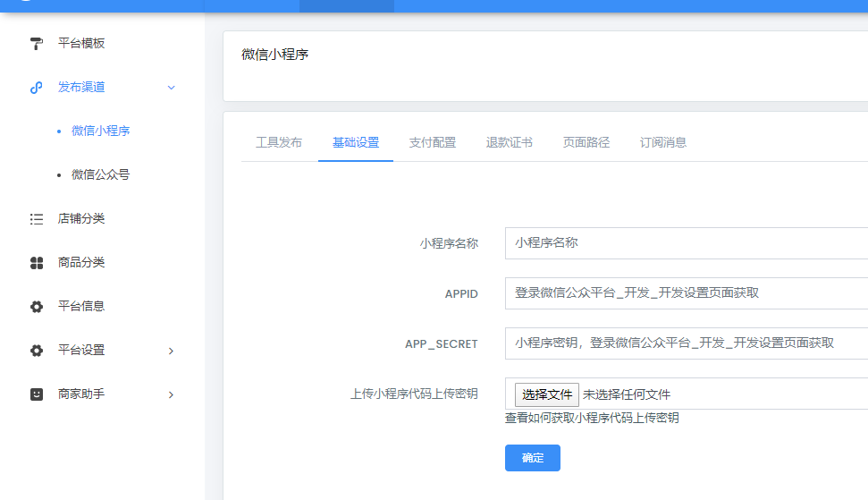Viewport: 868px width, 500px height.
Task: Click the gear icon beside 平台信息
Action: tap(37, 307)
